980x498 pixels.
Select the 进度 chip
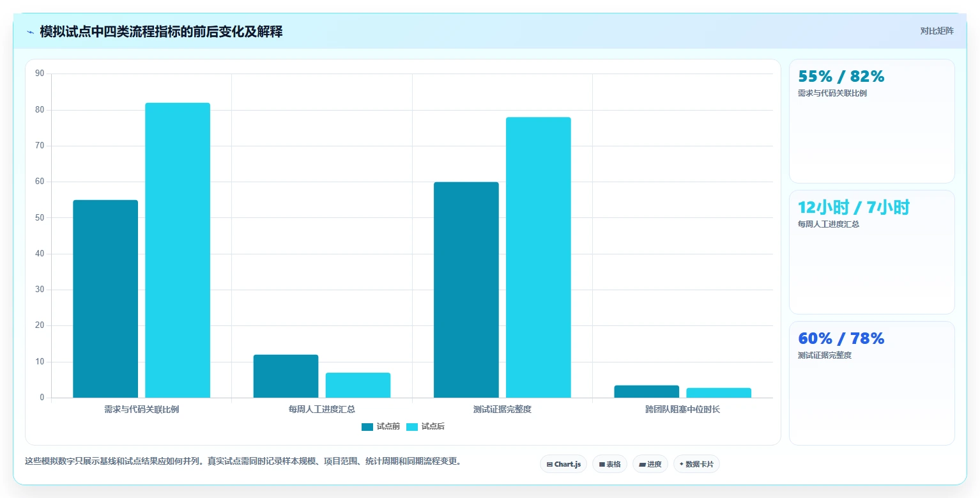point(650,464)
